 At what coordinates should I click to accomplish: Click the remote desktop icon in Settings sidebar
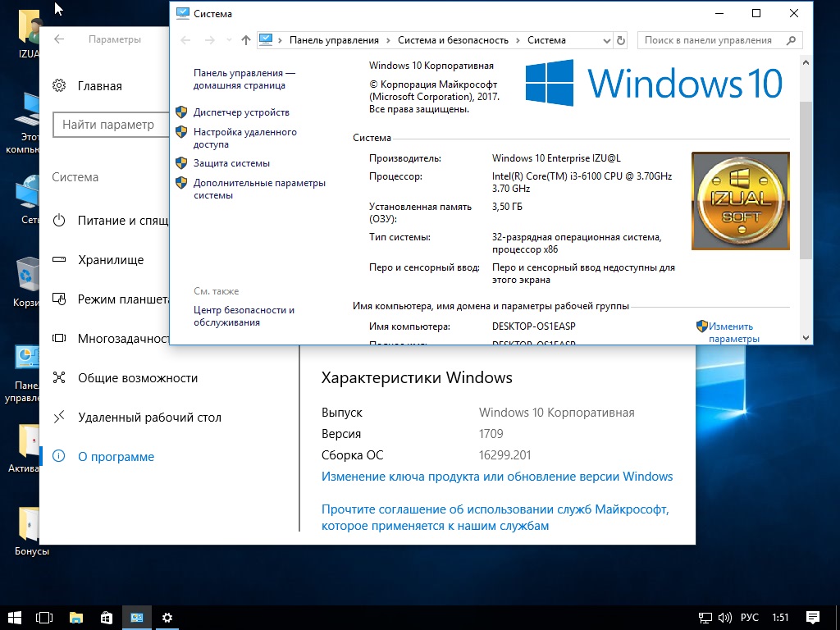click(59, 417)
